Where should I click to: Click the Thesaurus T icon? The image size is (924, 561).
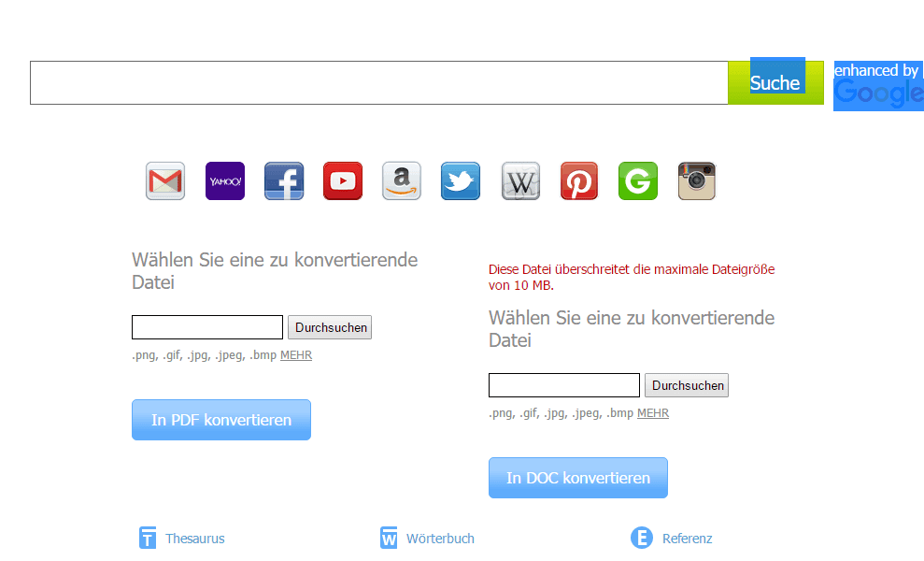pos(148,538)
